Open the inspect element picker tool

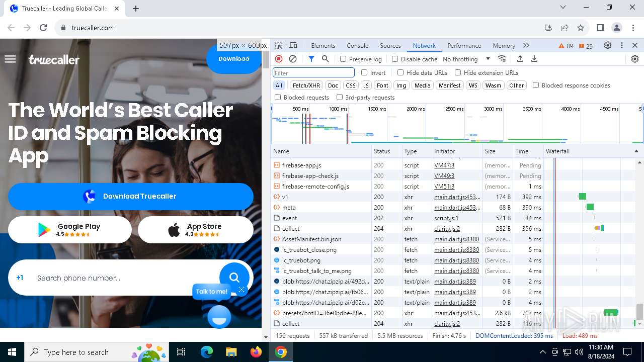pyautogui.click(x=279, y=45)
